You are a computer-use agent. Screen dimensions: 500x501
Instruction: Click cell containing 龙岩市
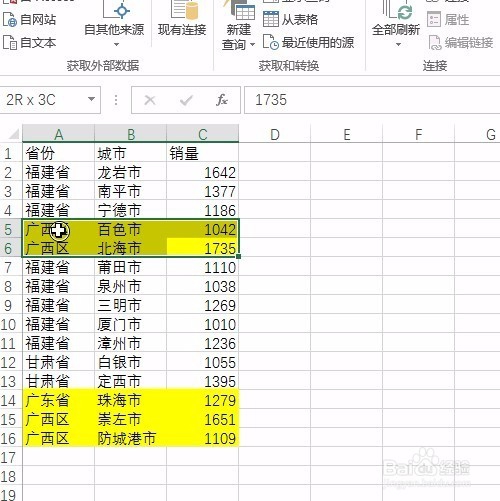[131, 172]
